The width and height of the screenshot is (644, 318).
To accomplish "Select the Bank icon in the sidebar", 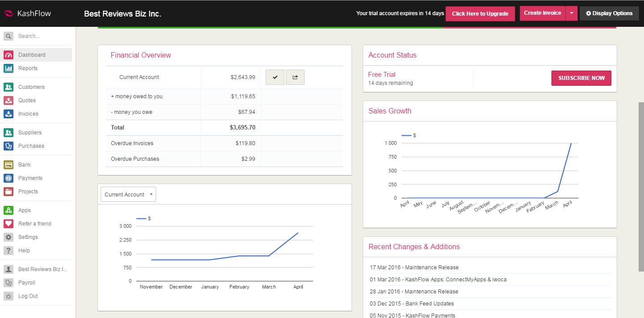I will tap(9, 164).
